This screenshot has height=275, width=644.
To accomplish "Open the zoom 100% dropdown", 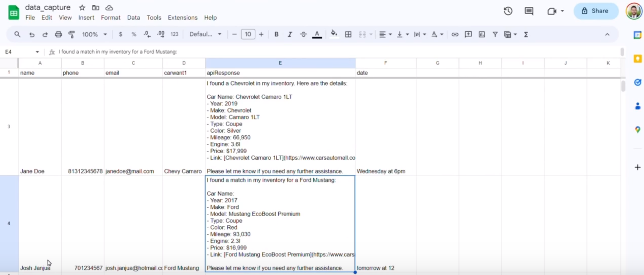I will [x=94, y=35].
